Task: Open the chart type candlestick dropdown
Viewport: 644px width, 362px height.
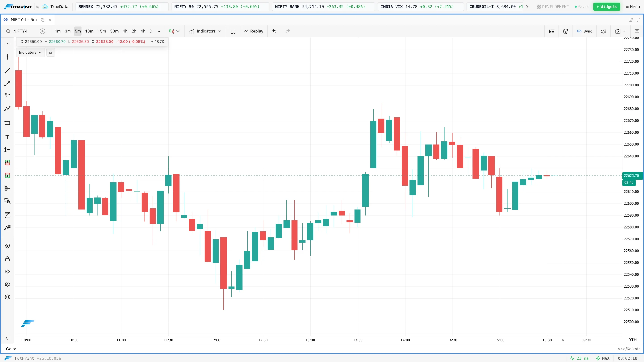Action: click(x=174, y=31)
